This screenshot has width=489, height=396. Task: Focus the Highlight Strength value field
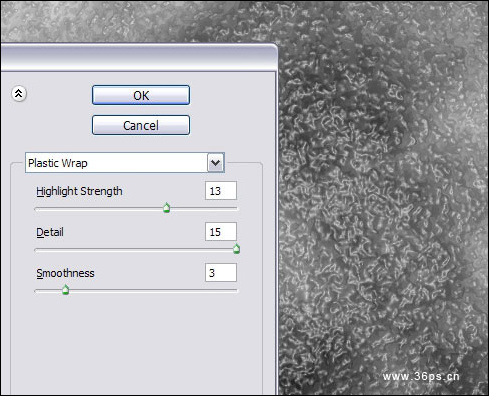pyautogui.click(x=221, y=191)
